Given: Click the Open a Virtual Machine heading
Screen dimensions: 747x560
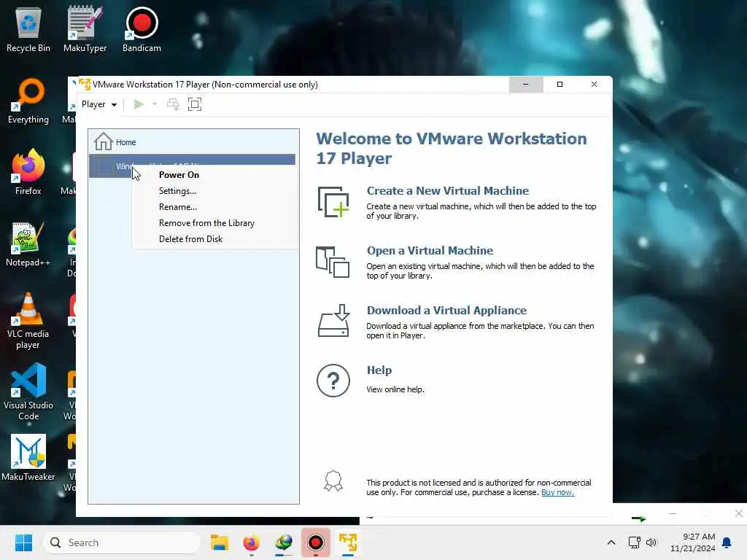Looking at the screenshot, I should (x=430, y=251).
